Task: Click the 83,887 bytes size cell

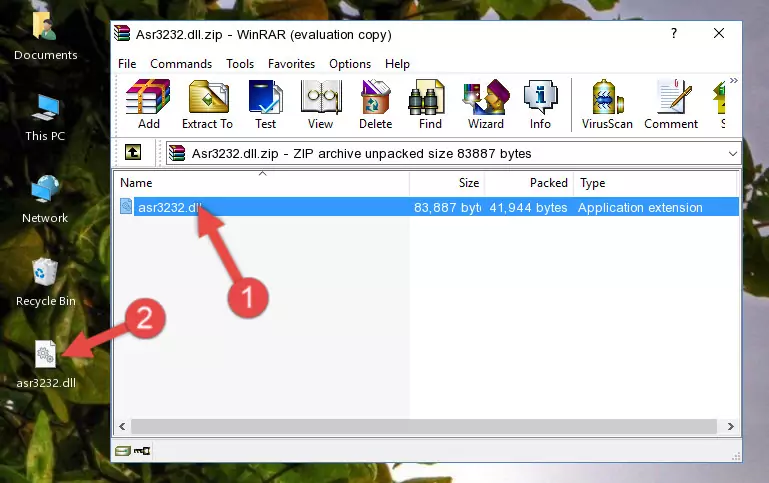Action: (x=447, y=207)
